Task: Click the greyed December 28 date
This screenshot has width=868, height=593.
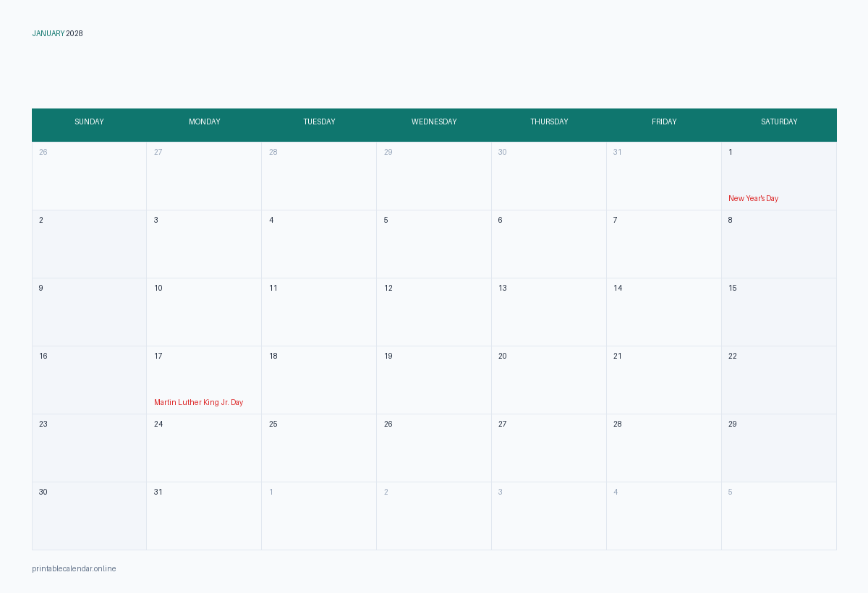Action: 273,152
